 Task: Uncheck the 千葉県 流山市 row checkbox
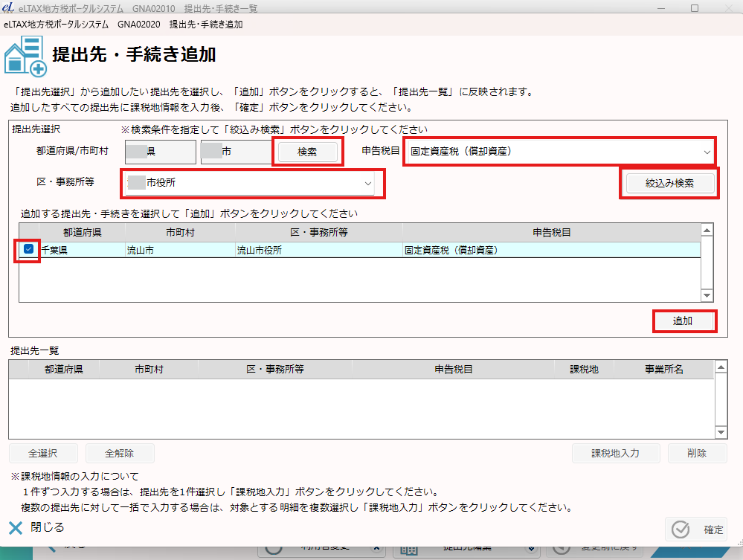click(29, 250)
